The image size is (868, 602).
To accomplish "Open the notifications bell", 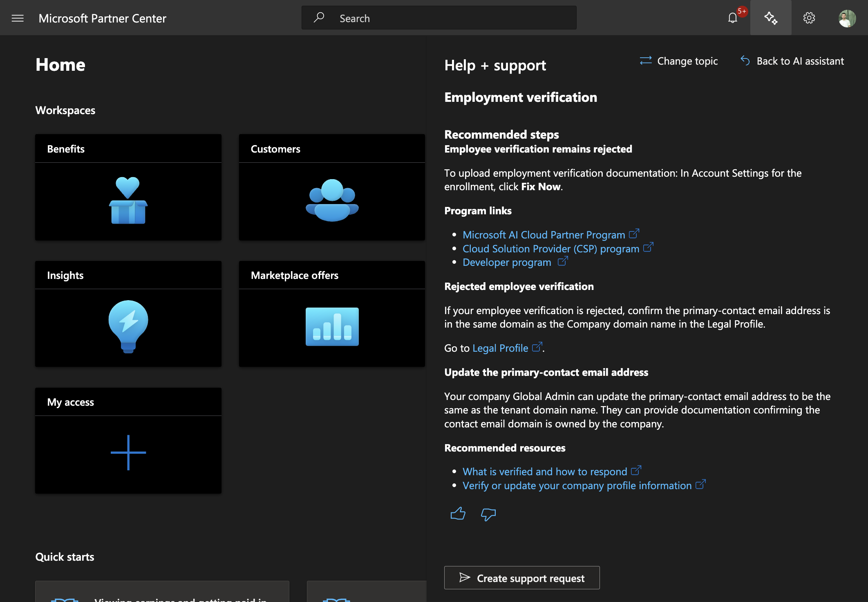I will [732, 18].
